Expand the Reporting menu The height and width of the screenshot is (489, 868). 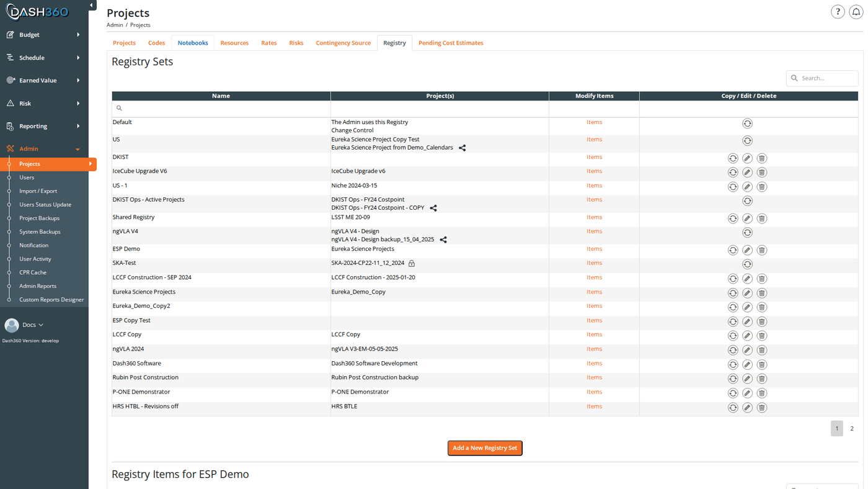coord(44,126)
